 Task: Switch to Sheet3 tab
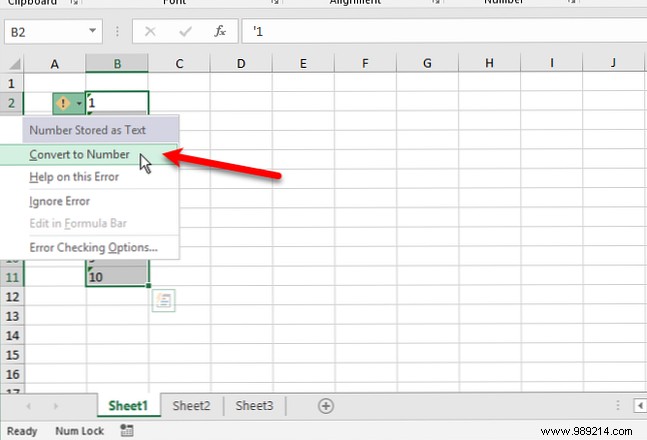point(255,406)
